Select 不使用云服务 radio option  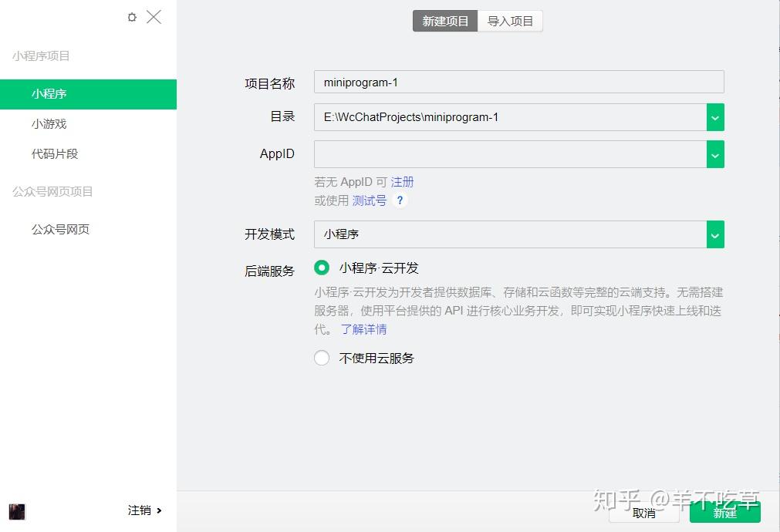click(322, 358)
